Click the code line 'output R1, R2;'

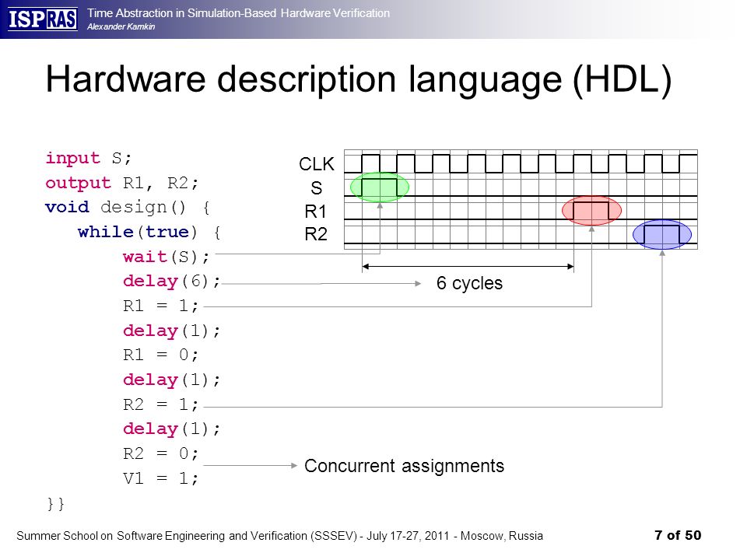tap(122, 183)
